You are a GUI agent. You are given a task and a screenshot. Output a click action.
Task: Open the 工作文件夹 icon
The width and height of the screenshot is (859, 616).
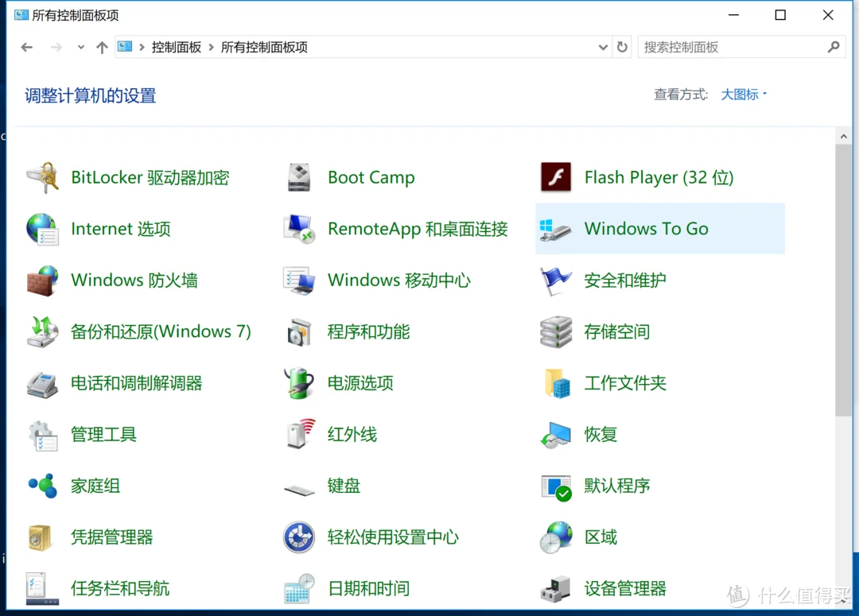557,383
